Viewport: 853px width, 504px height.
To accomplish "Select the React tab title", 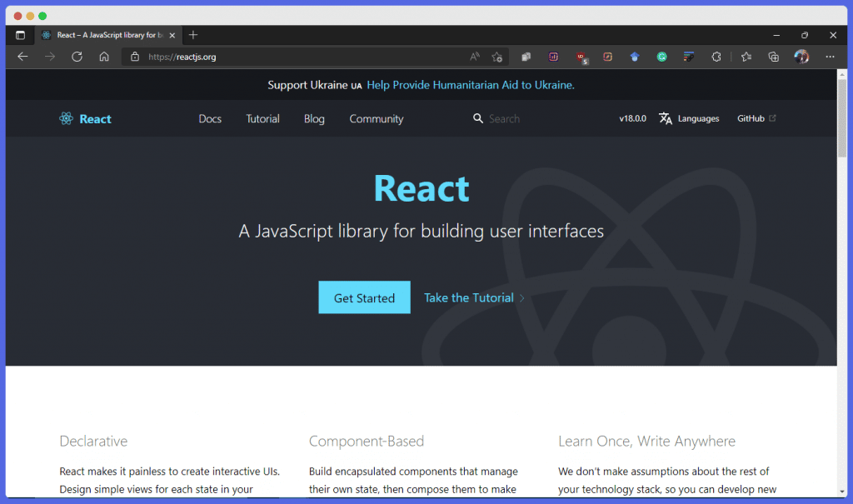I will click(109, 35).
